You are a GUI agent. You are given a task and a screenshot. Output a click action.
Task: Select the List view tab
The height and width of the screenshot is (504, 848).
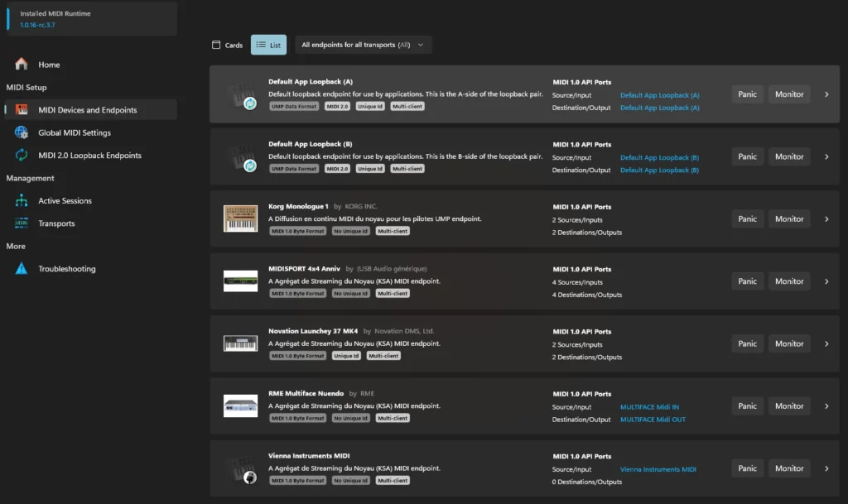268,45
